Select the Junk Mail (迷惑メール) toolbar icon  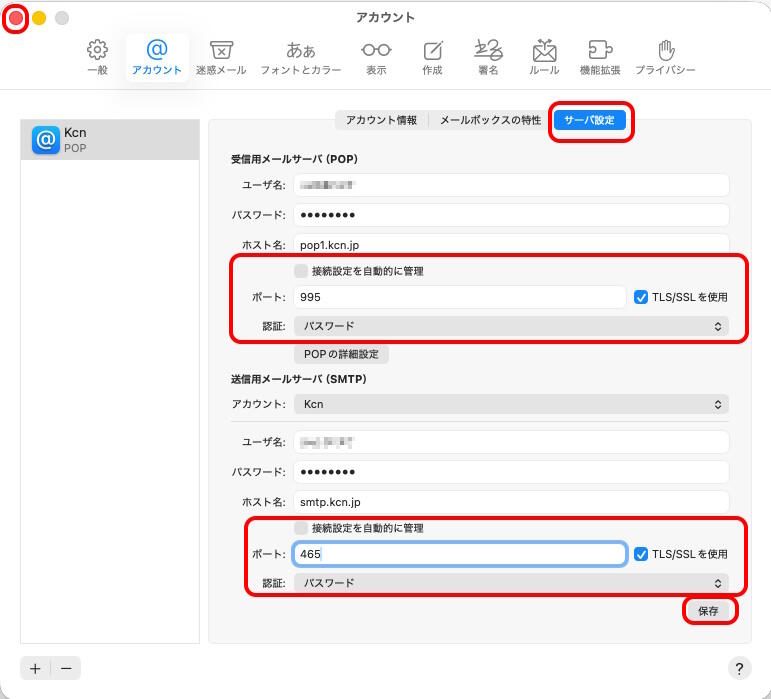[221, 58]
